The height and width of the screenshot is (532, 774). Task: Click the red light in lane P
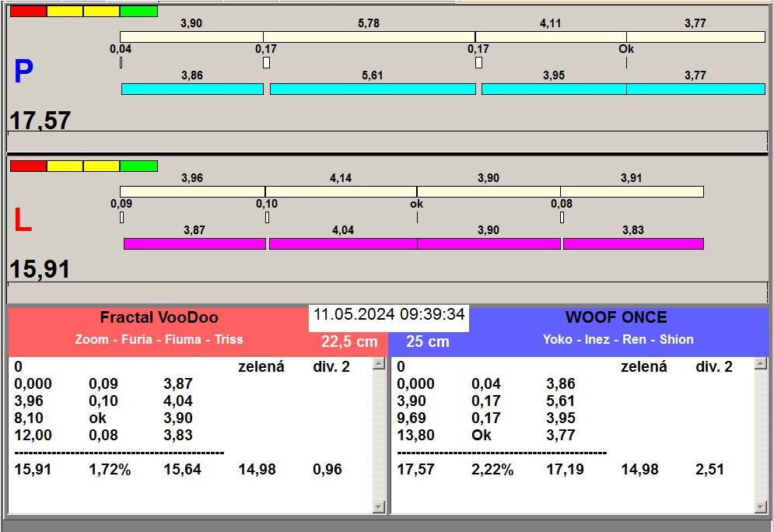coord(29,12)
